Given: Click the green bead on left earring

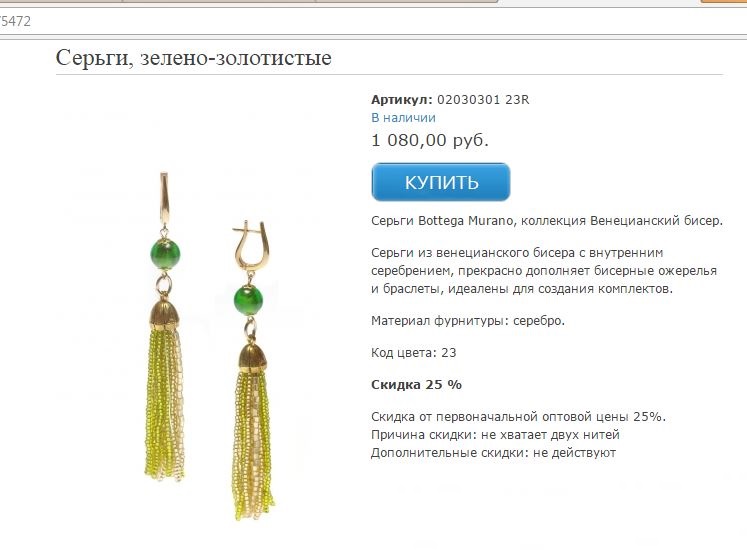Looking at the screenshot, I should point(165,254).
